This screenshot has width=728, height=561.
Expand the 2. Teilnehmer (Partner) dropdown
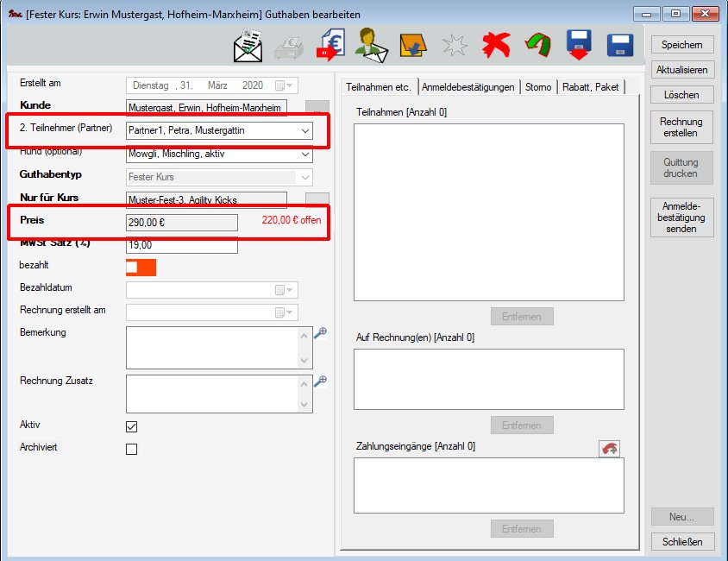click(x=304, y=131)
